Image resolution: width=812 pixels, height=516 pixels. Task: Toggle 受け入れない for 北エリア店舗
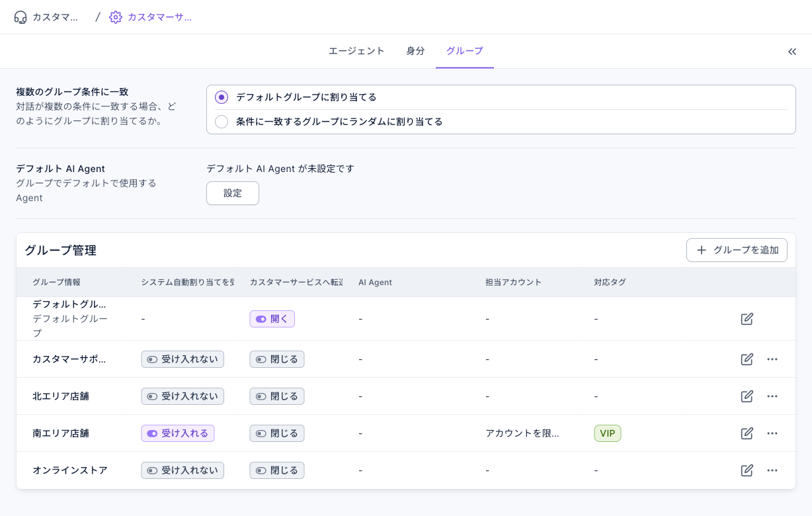pos(183,396)
